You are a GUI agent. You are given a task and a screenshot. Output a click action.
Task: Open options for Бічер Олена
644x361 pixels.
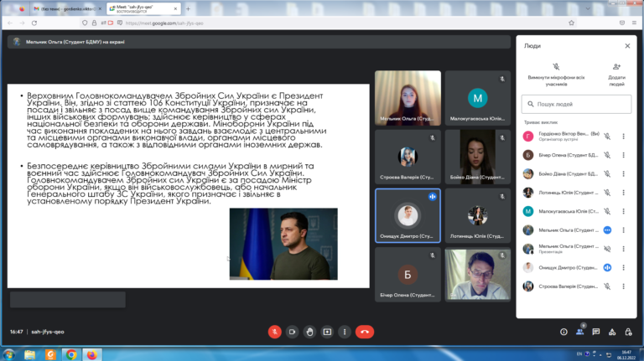click(x=624, y=155)
